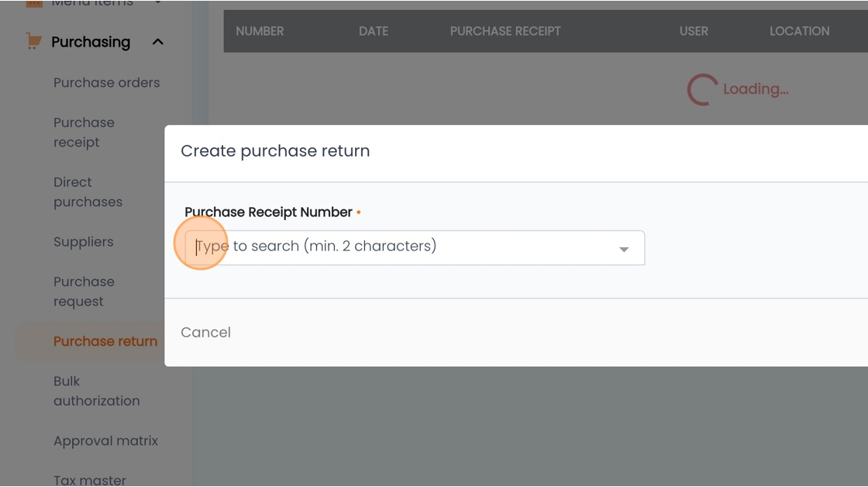Click the DATE column header
This screenshot has width=868, height=487.
374,31
